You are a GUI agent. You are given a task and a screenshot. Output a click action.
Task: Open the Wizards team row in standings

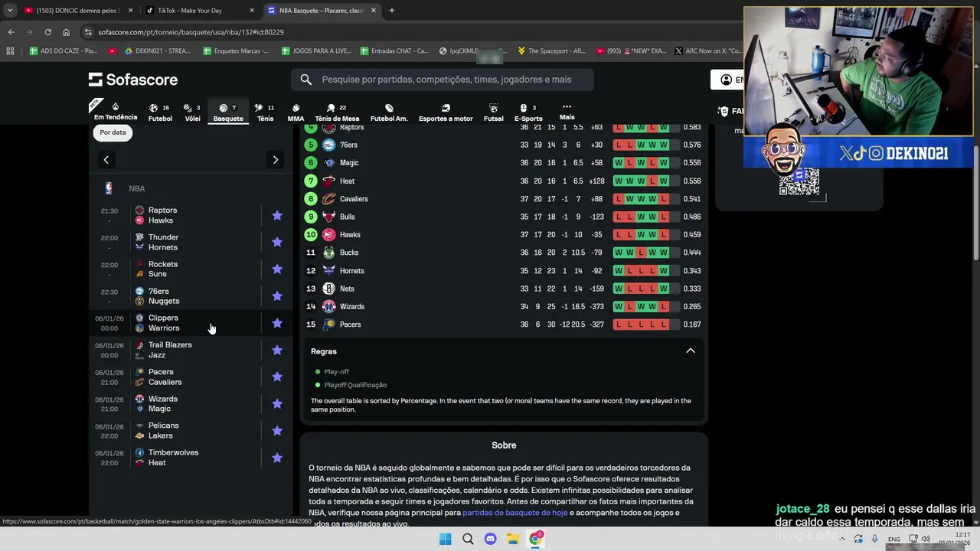[x=504, y=307]
